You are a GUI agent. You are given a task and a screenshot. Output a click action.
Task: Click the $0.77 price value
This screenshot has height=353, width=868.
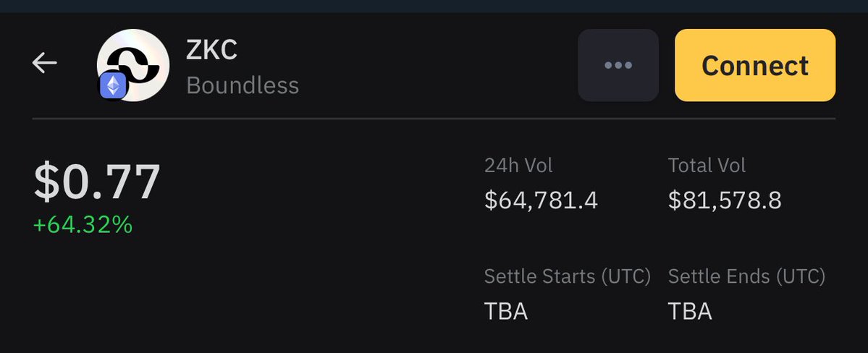point(97,182)
